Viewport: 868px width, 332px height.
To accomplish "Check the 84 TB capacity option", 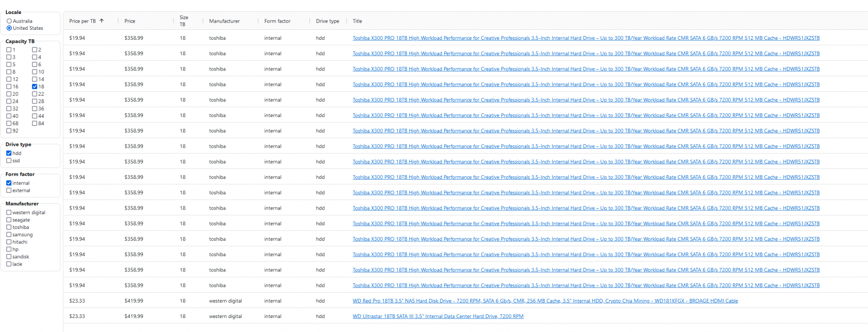I will coord(34,123).
